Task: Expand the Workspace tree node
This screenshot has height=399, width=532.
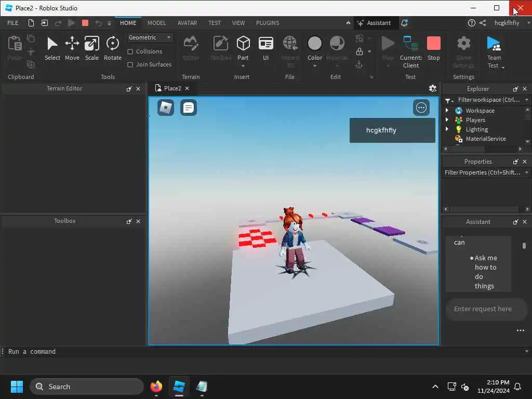Action: click(x=447, y=110)
